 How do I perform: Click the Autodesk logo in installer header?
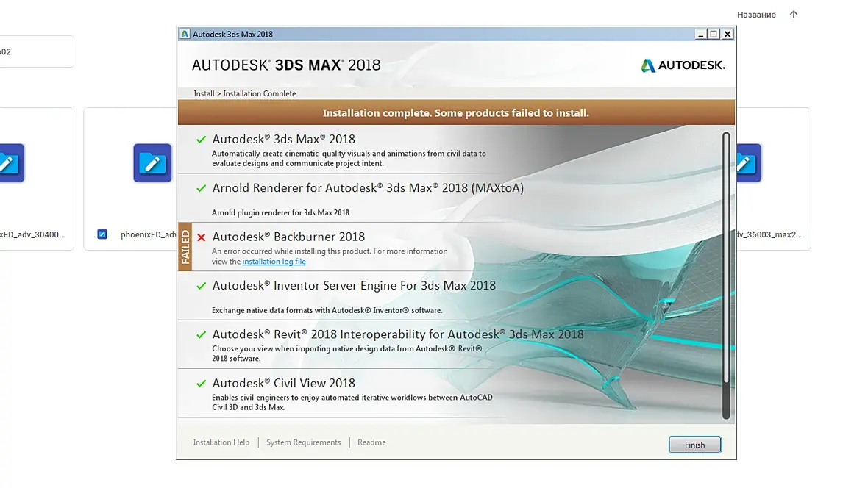683,65
